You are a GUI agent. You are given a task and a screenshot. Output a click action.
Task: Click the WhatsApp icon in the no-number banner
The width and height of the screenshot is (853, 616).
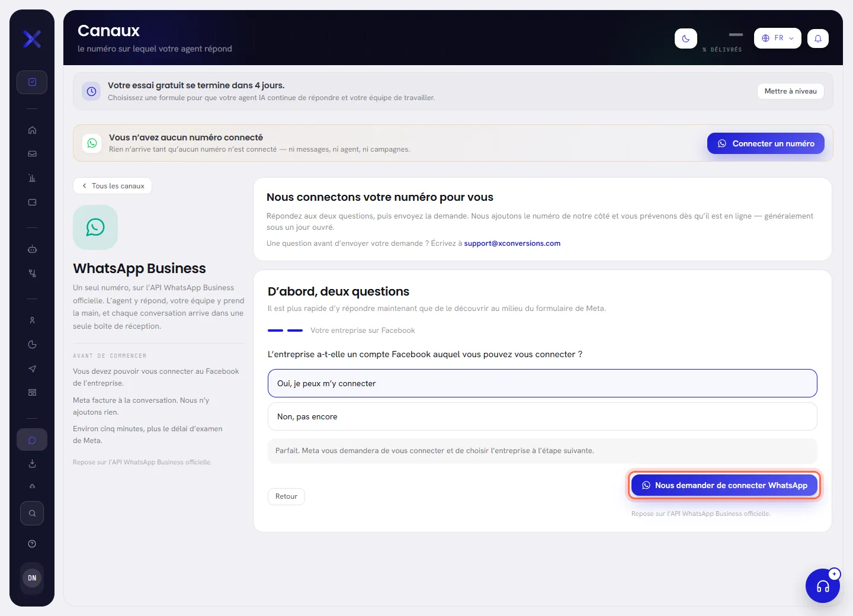coord(92,143)
